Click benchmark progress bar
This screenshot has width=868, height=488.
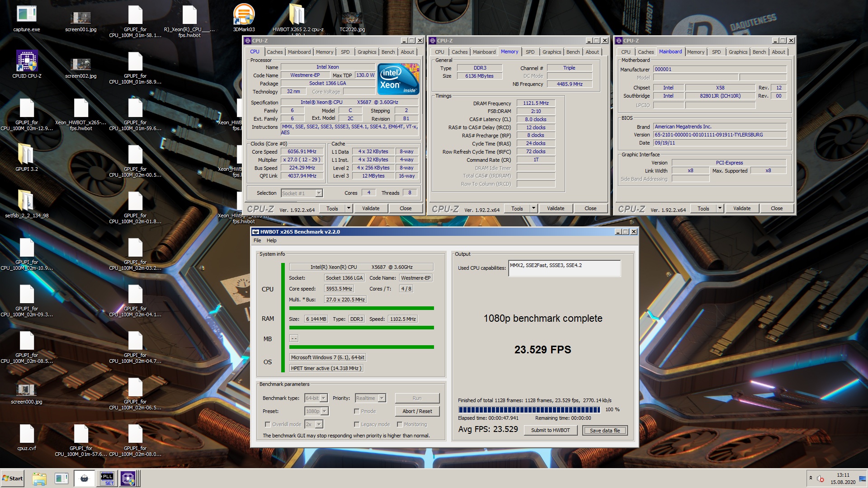[529, 410]
